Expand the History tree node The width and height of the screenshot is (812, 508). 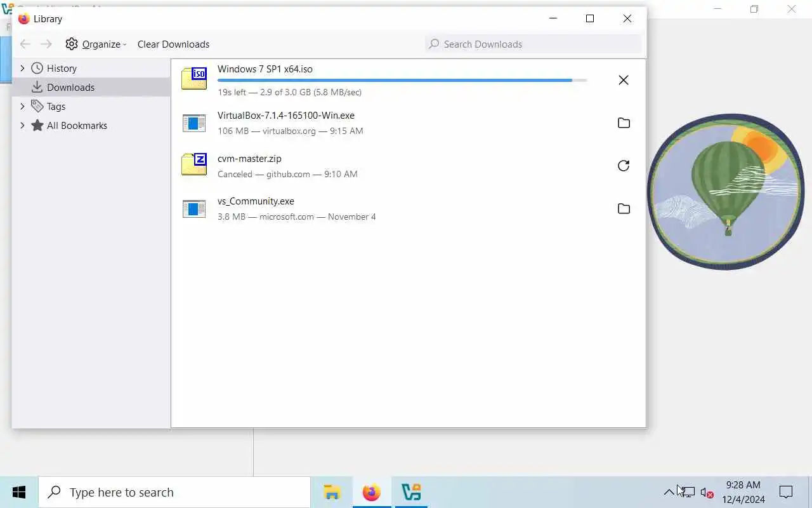[22, 68]
